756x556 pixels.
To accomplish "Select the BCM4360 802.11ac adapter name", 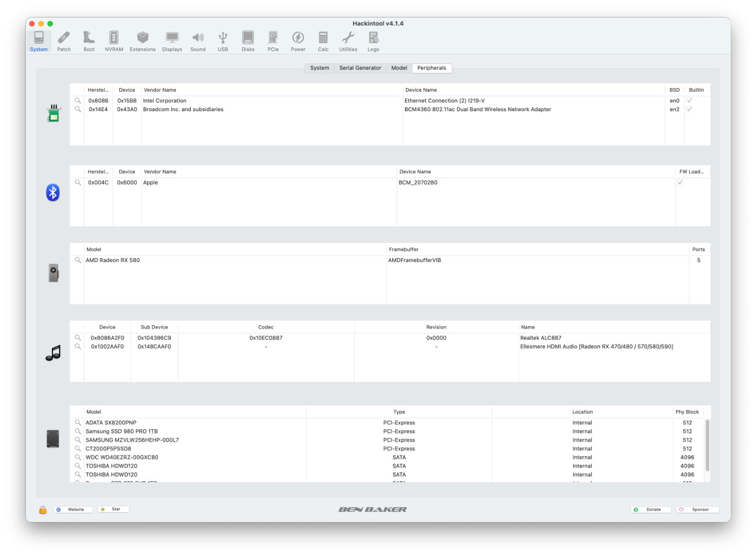I will (478, 110).
